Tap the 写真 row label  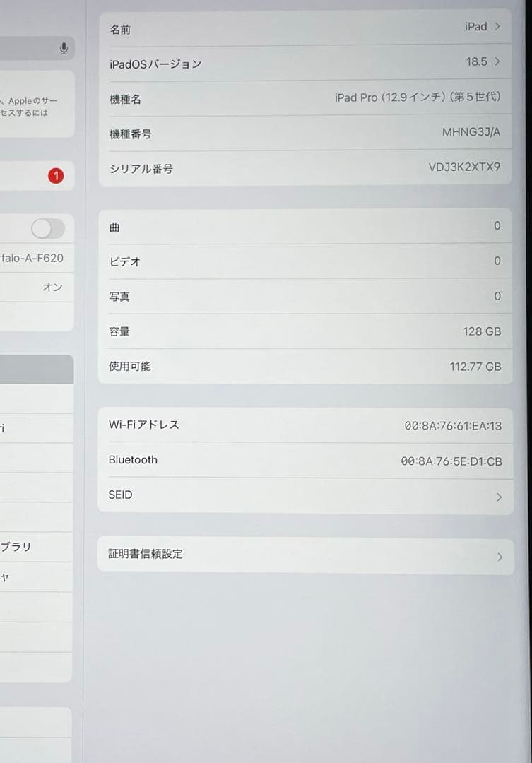click(x=119, y=297)
